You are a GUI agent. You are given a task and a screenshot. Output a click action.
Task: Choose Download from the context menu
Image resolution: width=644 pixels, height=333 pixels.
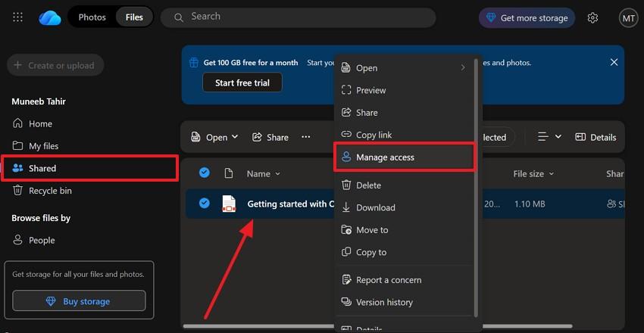[404, 207]
